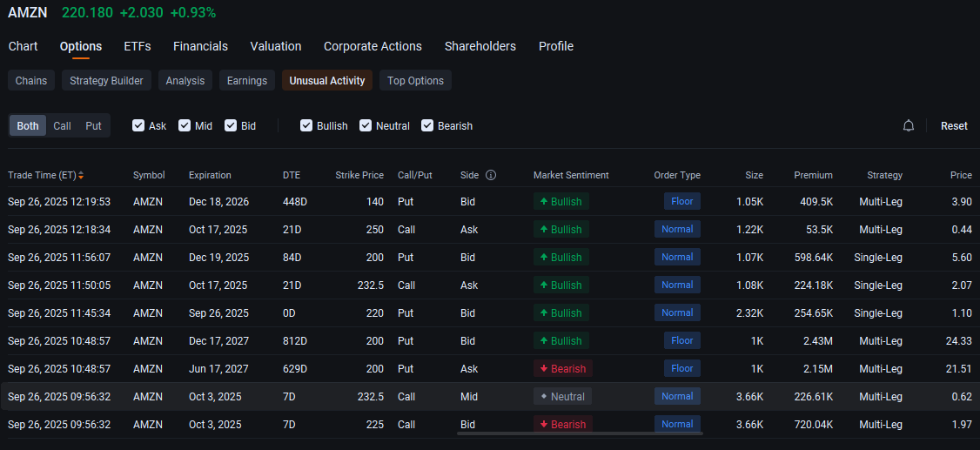Select the Unusual Activity sub-tab
This screenshot has height=450, width=980.
click(x=327, y=81)
